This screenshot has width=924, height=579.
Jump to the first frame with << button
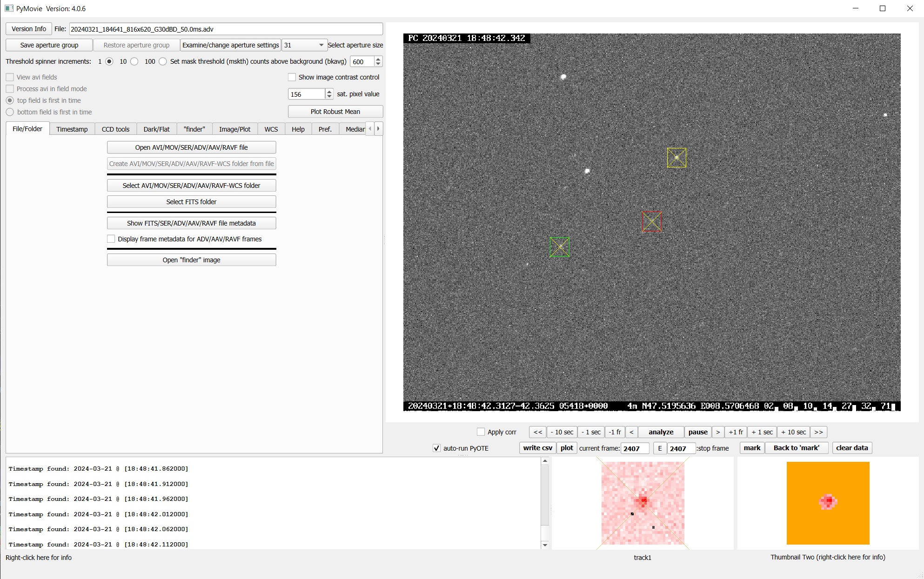tap(537, 432)
